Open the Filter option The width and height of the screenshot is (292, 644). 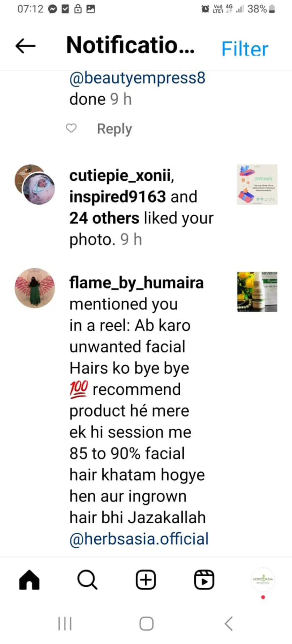point(245,49)
